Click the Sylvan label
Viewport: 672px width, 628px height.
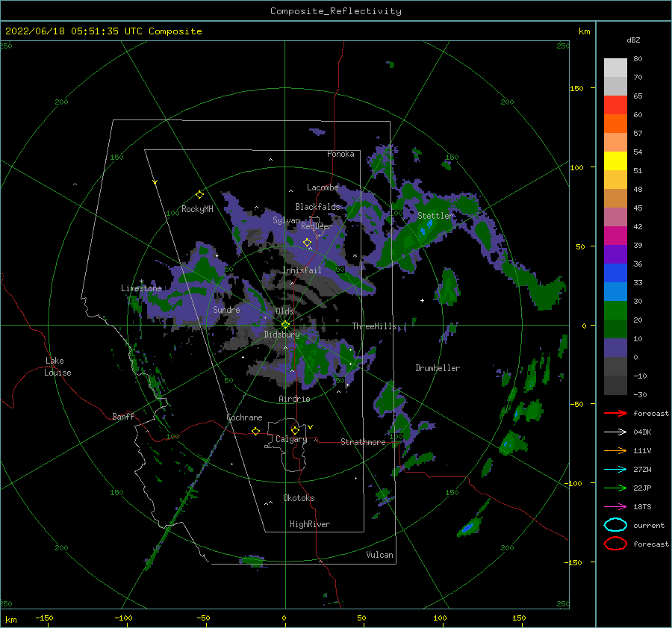pyautogui.click(x=286, y=220)
